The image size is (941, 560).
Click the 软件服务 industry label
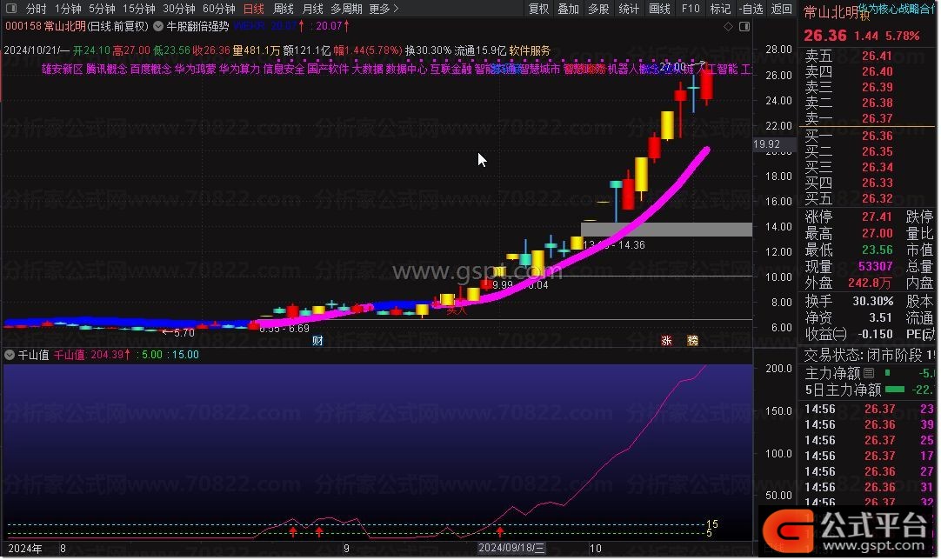pos(530,51)
